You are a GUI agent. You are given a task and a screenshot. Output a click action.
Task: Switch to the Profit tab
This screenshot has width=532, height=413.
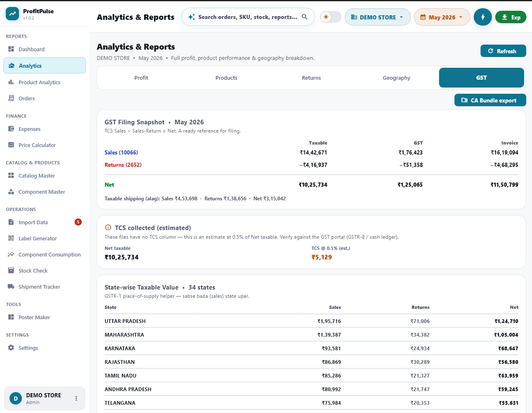pyautogui.click(x=141, y=78)
